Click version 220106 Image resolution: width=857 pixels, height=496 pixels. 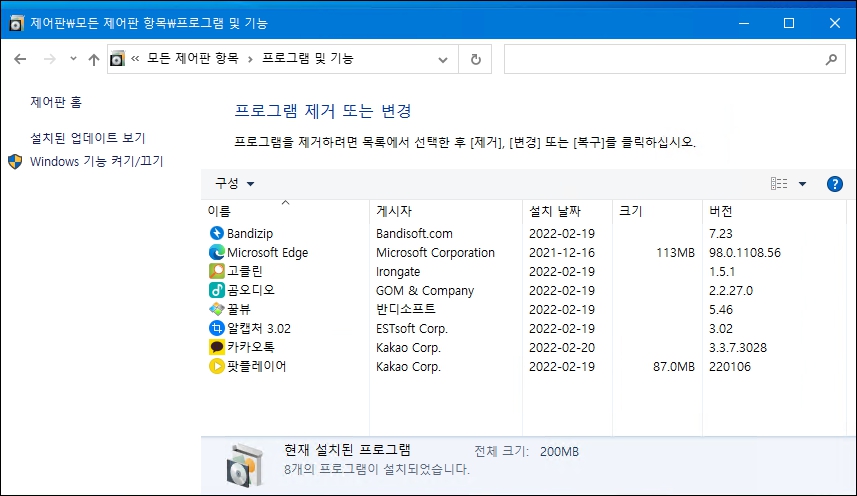click(x=730, y=367)
